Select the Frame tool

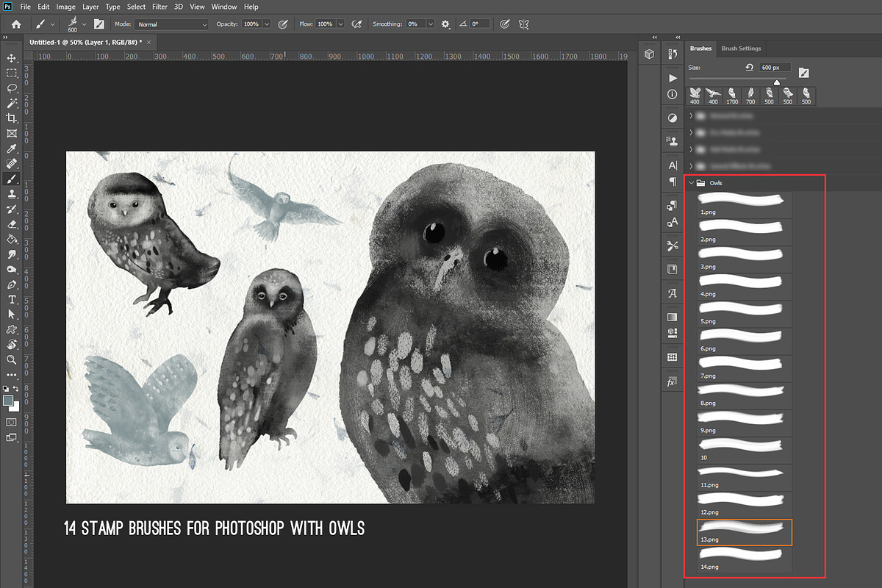pos(12,133)
